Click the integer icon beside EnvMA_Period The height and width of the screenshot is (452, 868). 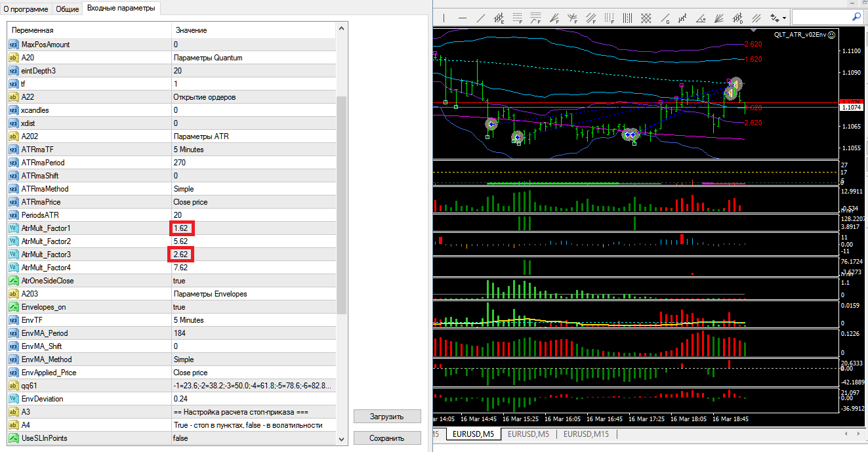click(13, 333)
